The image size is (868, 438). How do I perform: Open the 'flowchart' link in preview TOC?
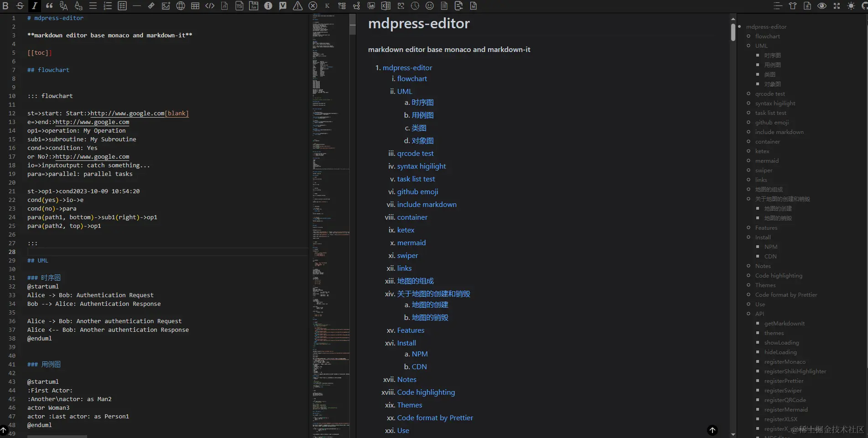tap(412, 78)
